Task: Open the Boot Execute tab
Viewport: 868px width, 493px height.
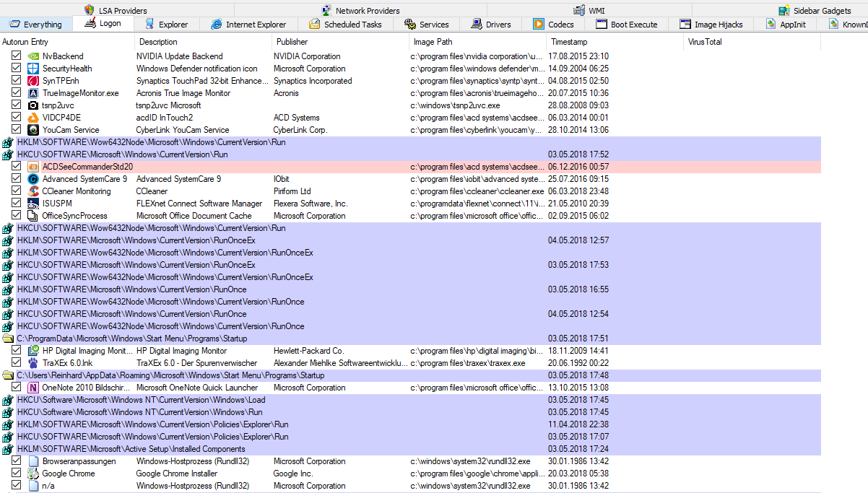Action: pyautogui.click(x=627, y=25)
